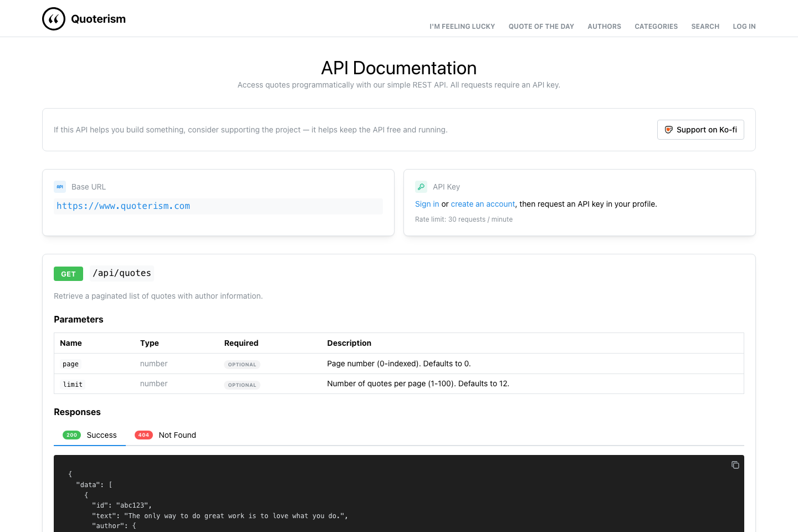Click the I'm Feeling Lucky option
This screenshot has height=532, width=798.
462,26
